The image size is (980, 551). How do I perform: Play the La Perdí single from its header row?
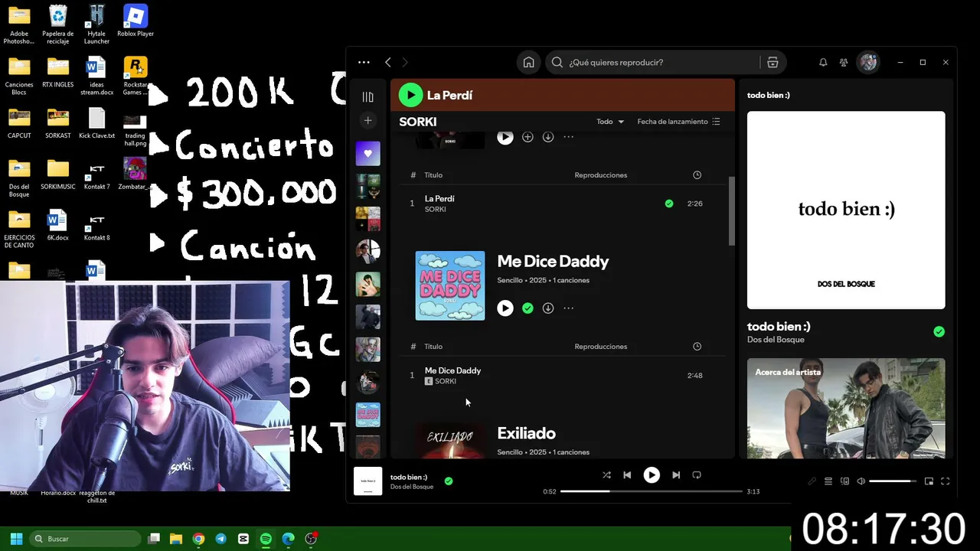505,137
